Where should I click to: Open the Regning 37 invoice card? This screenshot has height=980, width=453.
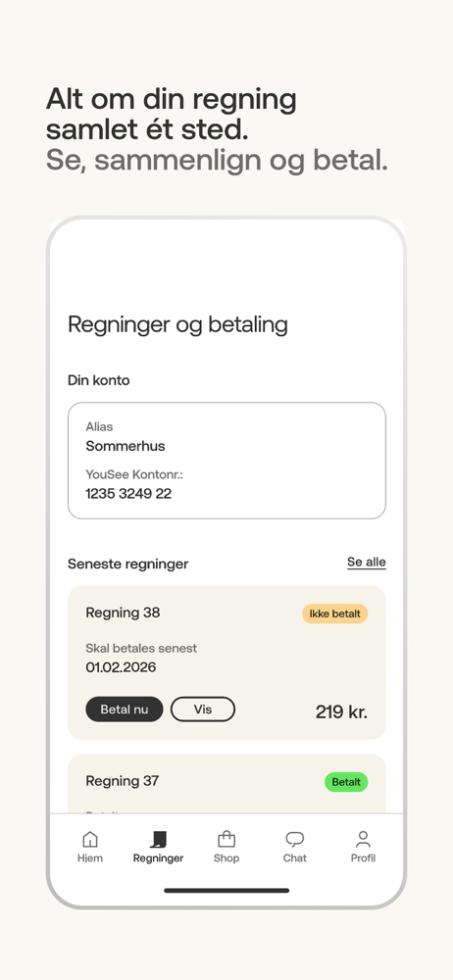tap(226, 784)
